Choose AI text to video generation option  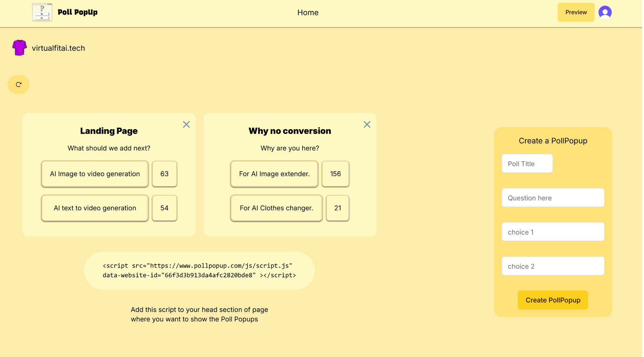[95, 208]
